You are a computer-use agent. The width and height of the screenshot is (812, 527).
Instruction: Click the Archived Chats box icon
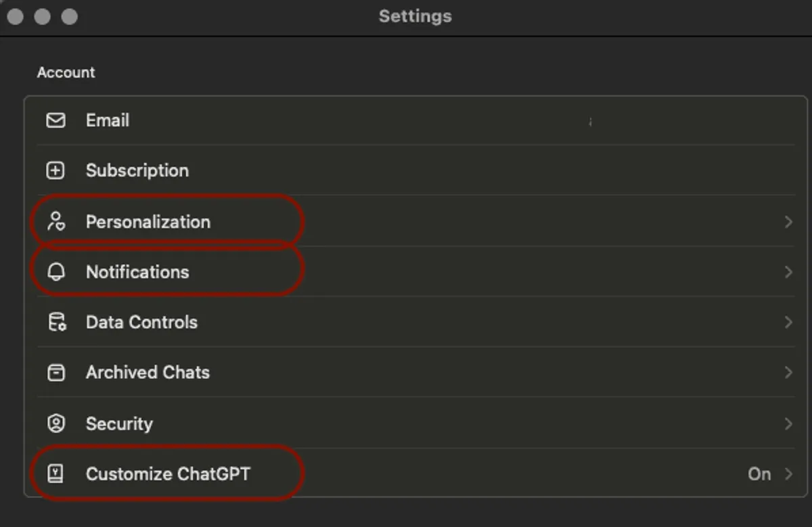56,373
